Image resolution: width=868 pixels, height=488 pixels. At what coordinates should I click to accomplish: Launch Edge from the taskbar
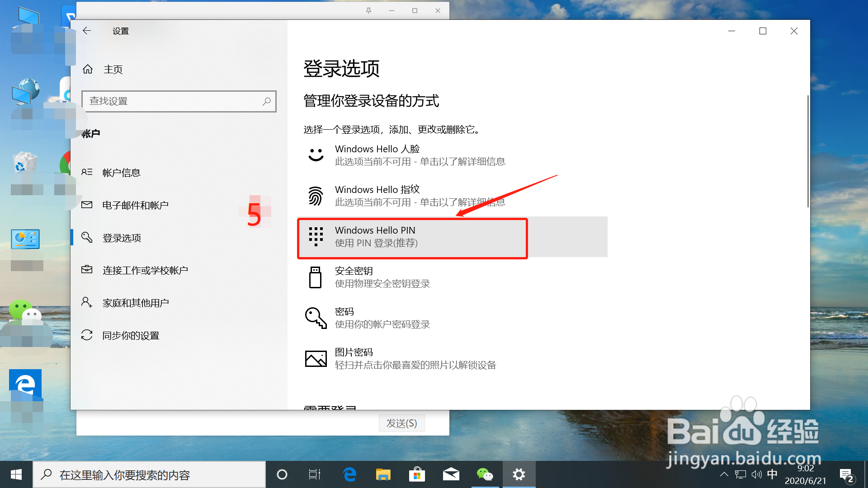pos(349,474)
